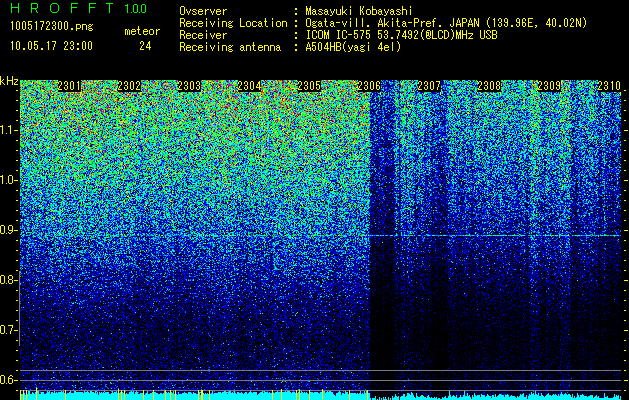The height and width of the screenshot is (400, 629).
Task: Click the version number 1.0.0
Action: coord(136,8)
